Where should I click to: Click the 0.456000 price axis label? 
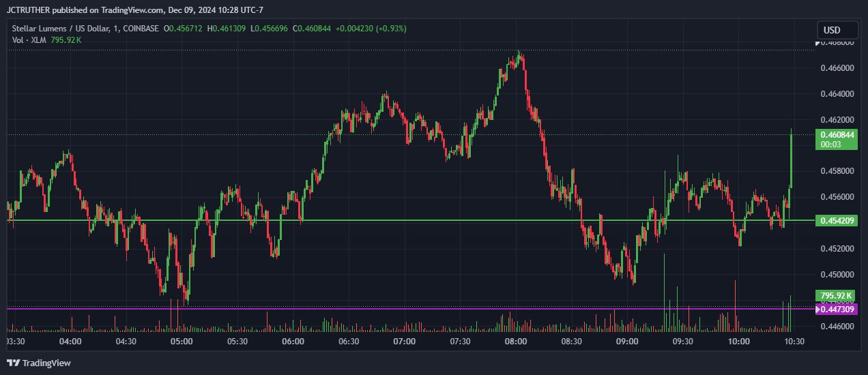point(837,197)
